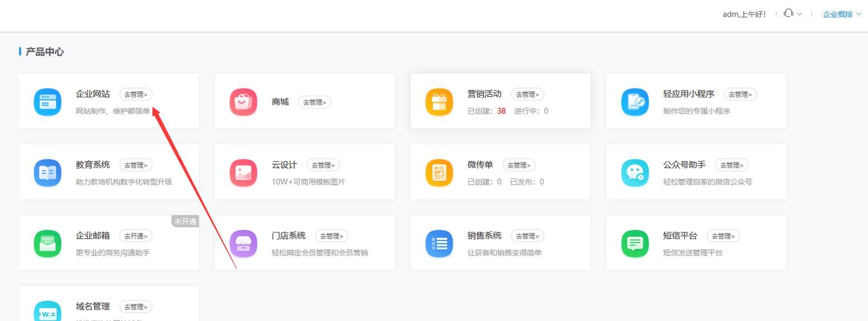This screenshot has width=868, height=321.
Task: Open 去管理 for 营销活动
Action: [528, 95]
